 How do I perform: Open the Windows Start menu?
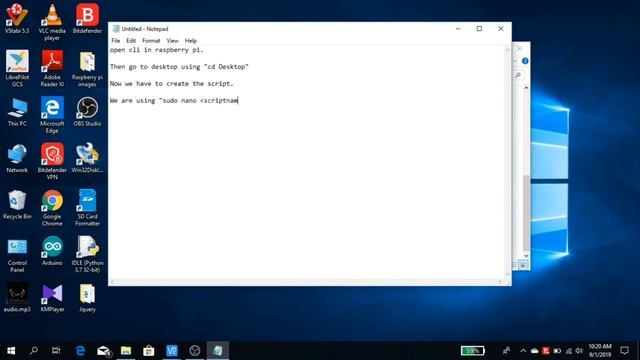(x=11, y=351)
